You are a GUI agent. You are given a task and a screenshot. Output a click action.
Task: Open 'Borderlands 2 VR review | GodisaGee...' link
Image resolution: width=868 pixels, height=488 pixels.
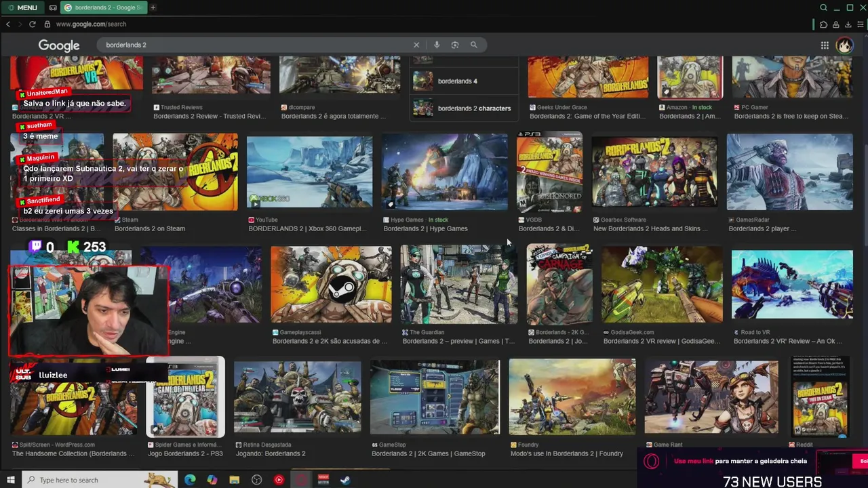coord(660,341)
